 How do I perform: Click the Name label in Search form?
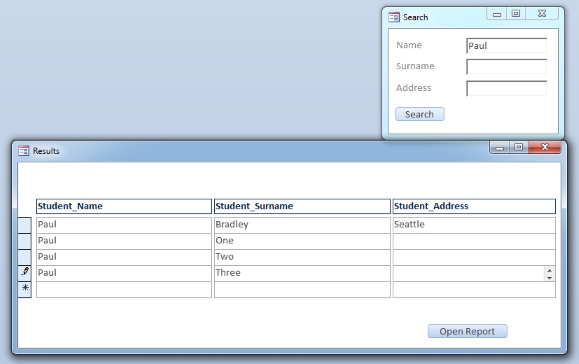tap(409, 45)
